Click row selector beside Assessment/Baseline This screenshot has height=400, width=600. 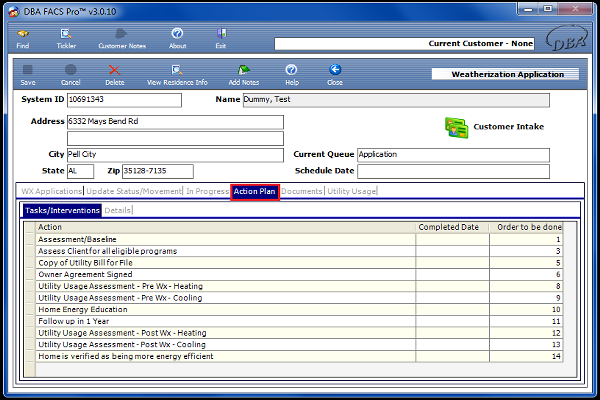[30, 239]
